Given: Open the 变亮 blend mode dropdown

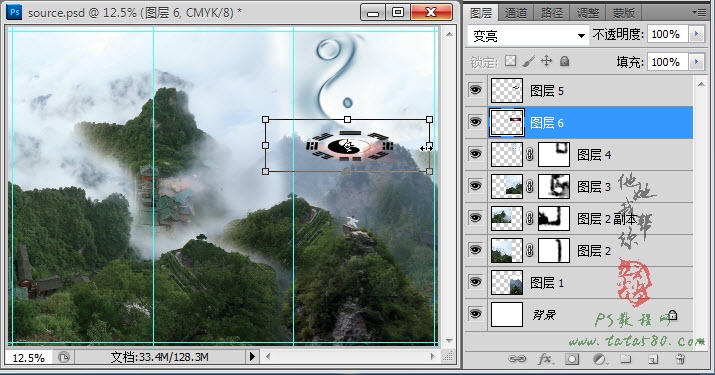Looking at the screenshot, I should (x=528, y=35).
